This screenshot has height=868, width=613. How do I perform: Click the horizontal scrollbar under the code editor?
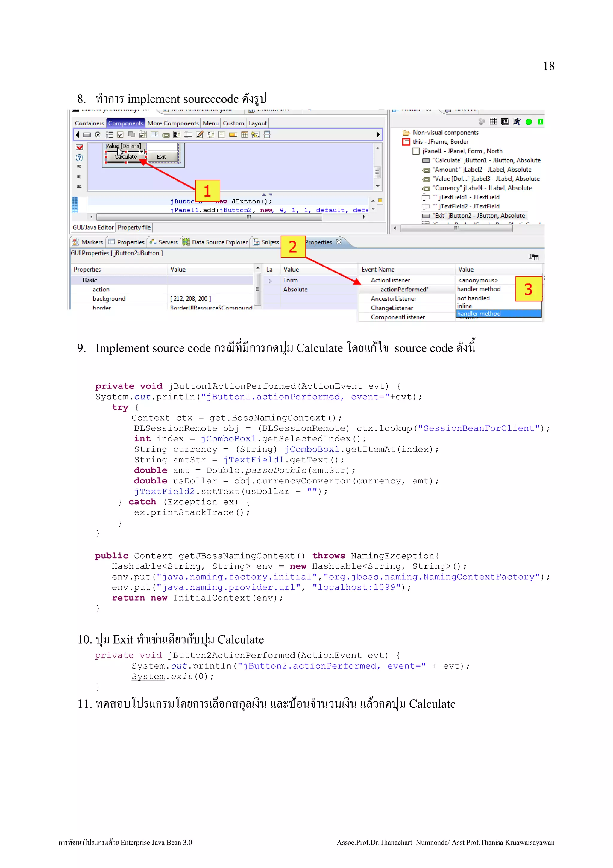[209, 217]
